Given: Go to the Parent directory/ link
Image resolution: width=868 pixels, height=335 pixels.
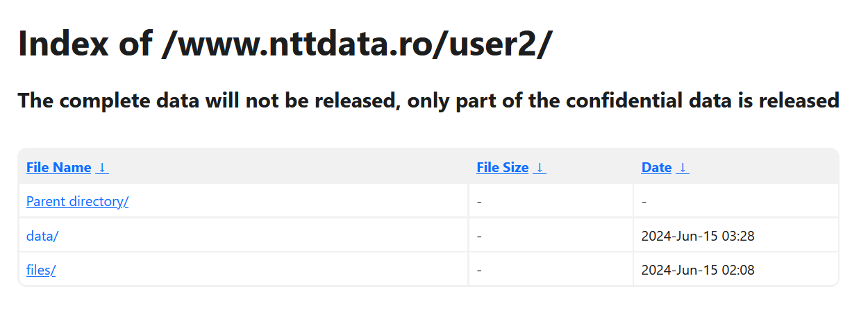Looking at the screenshot, I should tap(77, 201).
